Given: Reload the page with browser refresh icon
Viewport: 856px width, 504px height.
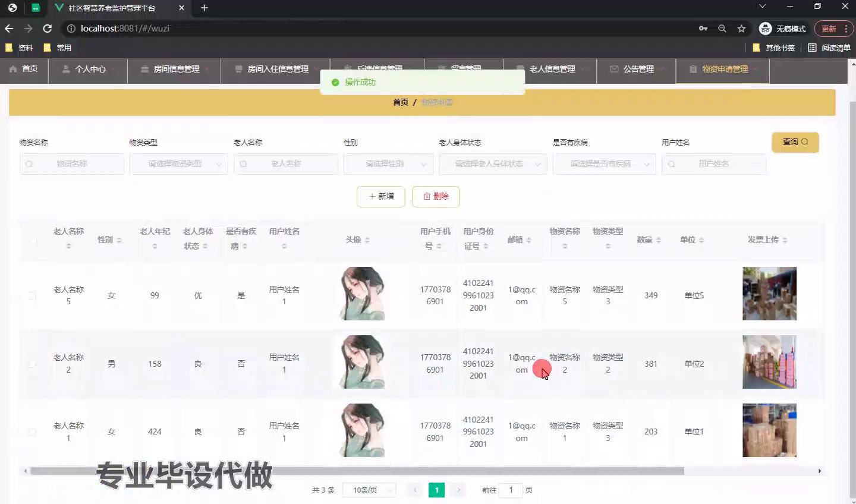Looking at the screenshot, I should tap(48, 29).
